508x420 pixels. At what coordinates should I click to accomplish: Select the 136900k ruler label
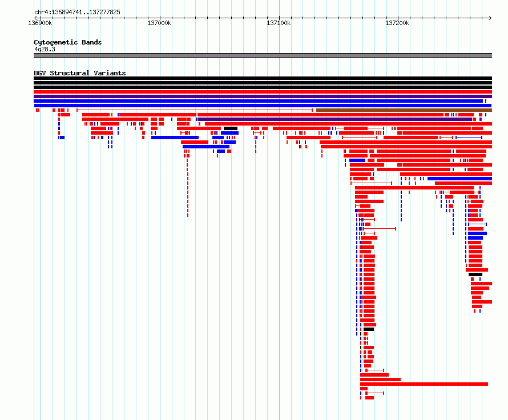coord(40,23)
